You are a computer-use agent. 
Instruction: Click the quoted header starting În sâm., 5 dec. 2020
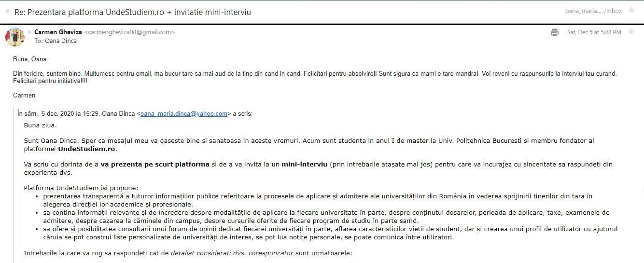coord(77,114)
